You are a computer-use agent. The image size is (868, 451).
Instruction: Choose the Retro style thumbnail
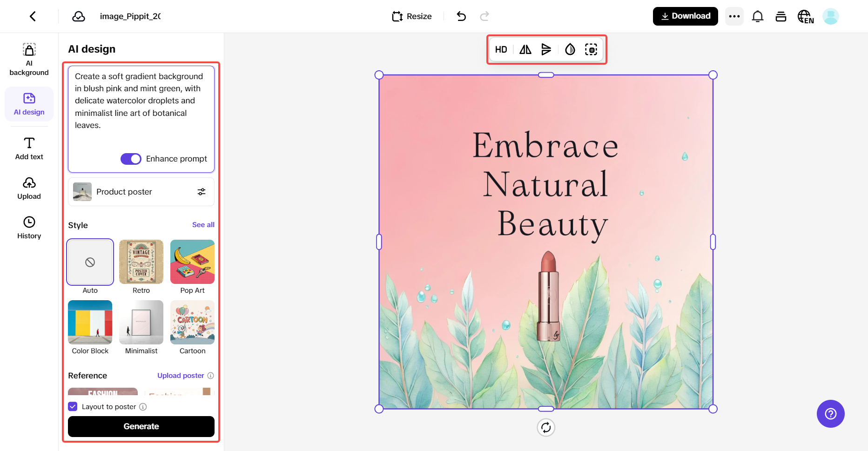[x=141, y=262]
